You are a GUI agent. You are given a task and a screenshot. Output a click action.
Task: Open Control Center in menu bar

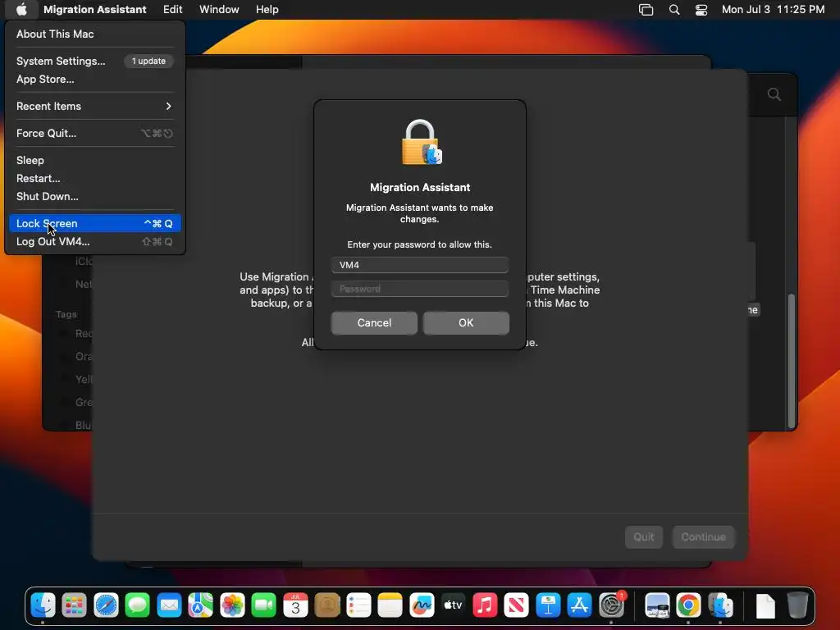click(701, 9)
